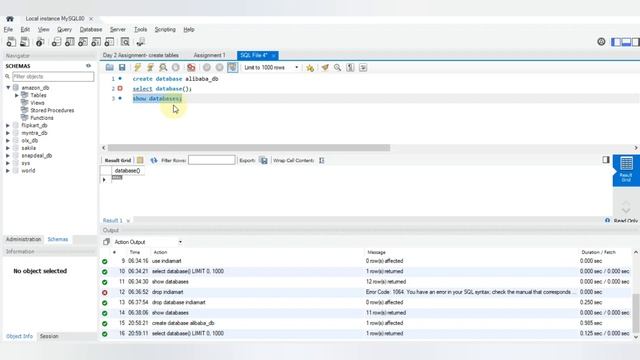This screenshot has width=640, height=360.
Task: Click the home screen icon
Action: 10,19
